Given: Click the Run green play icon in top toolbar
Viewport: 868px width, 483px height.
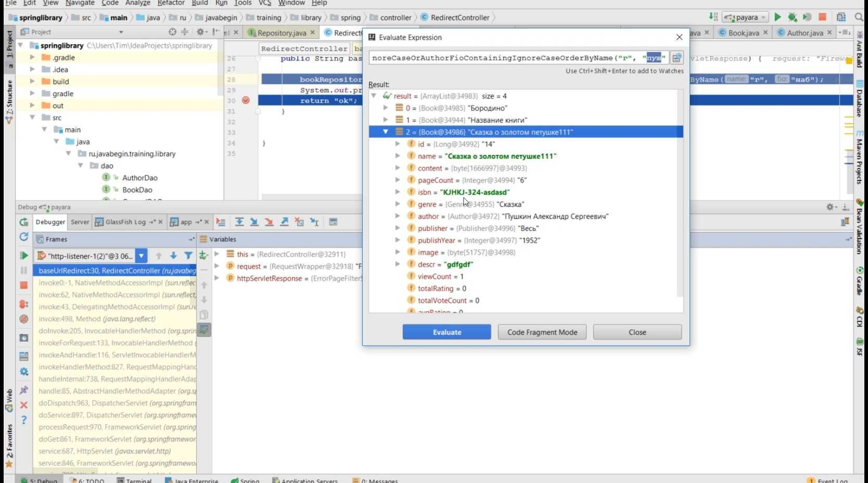Looking at the screenshot, I should coord(777,17).
